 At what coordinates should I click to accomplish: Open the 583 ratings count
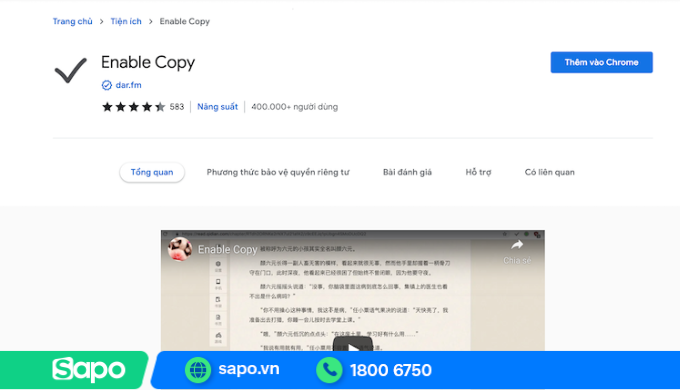point(177,107)
